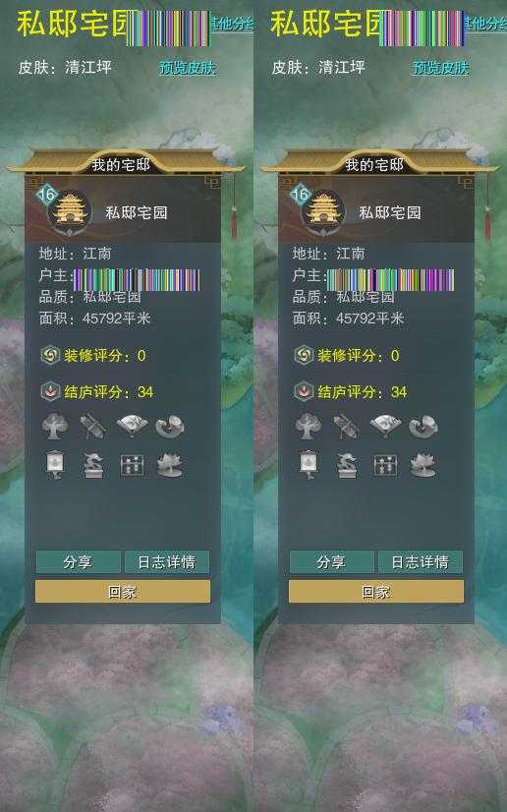Image resolution: width=507 pixels, height=812 pixels.
Task: Click 分享 button in the left panel
Action: click(79, 562)
